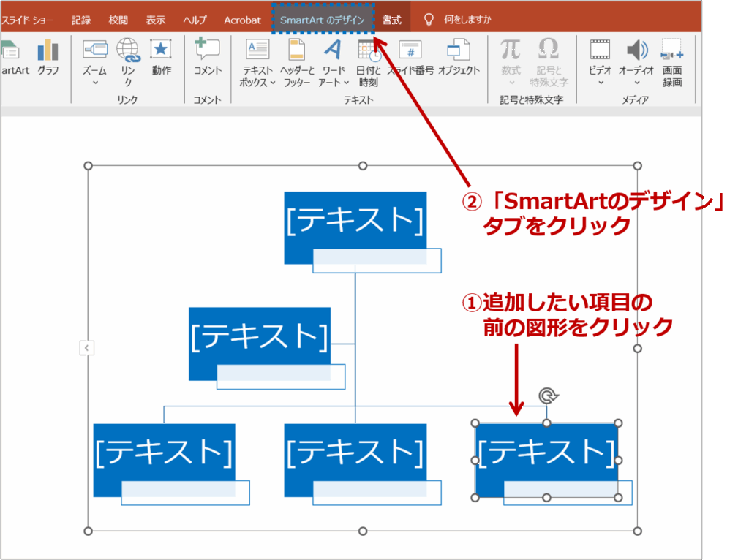749x560 pixels.
Task: Open the オーディオ dropdown menu
Action: (636, 82)
